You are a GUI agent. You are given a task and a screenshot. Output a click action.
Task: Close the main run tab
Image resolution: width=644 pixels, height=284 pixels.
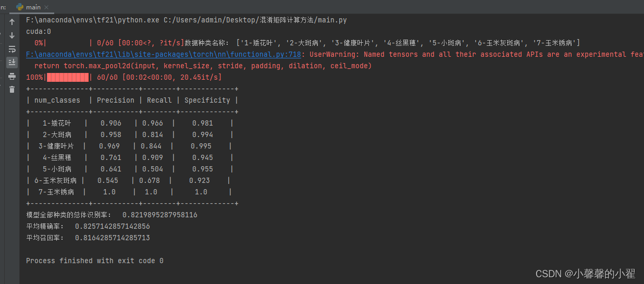[47, 7]
